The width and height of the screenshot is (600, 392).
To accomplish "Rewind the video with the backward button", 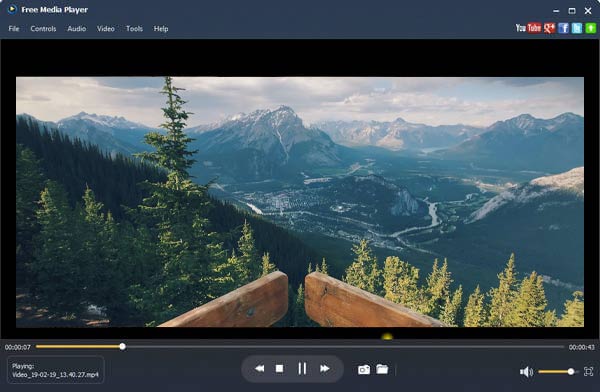I will point(259,369).
